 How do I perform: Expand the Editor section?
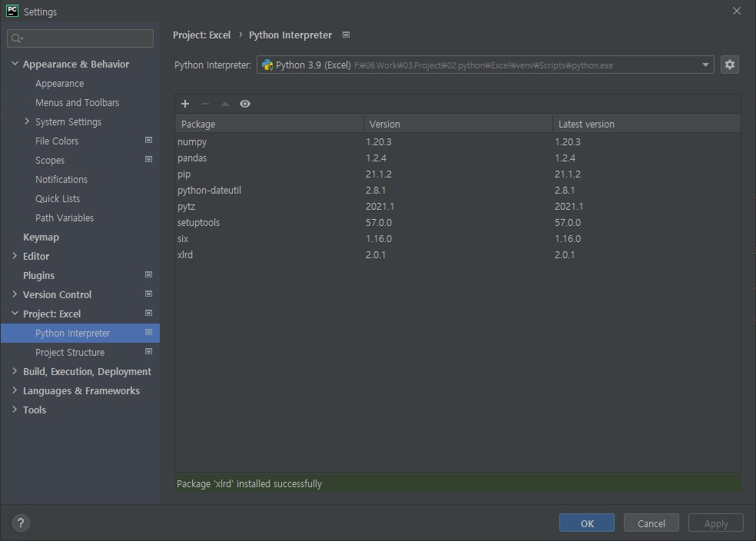(x=15, y=256)
